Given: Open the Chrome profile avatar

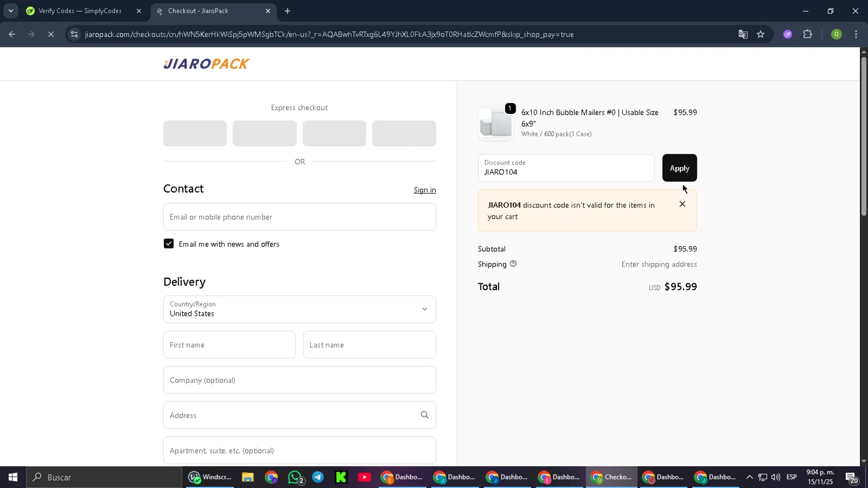Looking at the screenshot, I should coord(836,34).
